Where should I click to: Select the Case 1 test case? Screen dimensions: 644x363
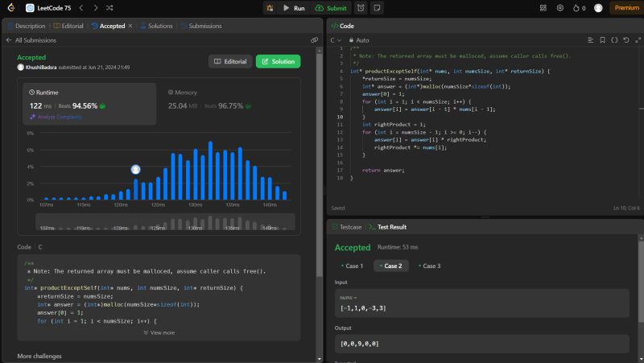point(352,266)
